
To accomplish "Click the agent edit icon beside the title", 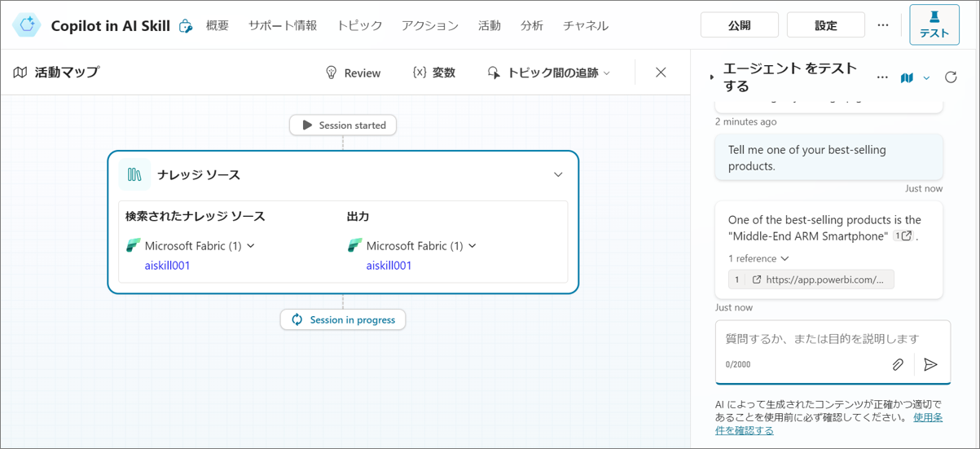I will point(186,26).
